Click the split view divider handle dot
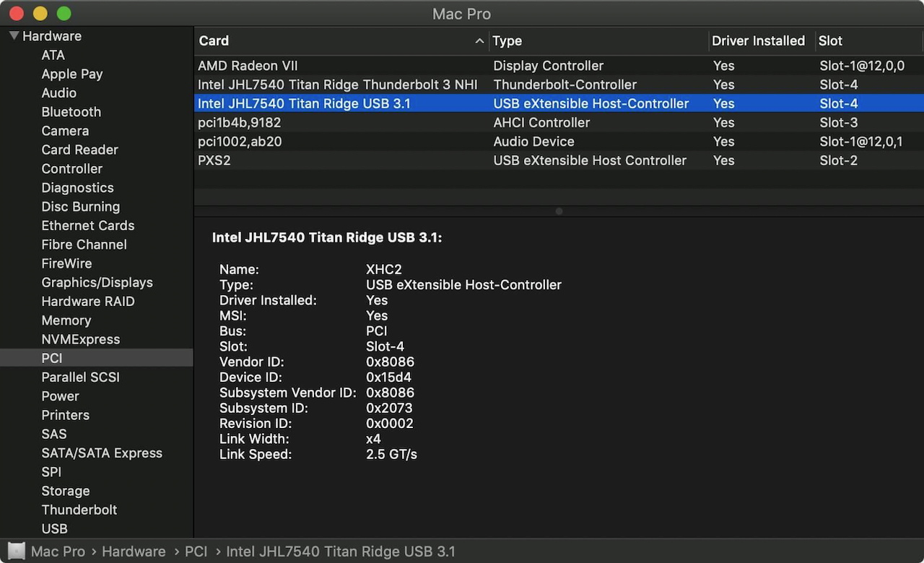924x563 pixels. [559, 211]
